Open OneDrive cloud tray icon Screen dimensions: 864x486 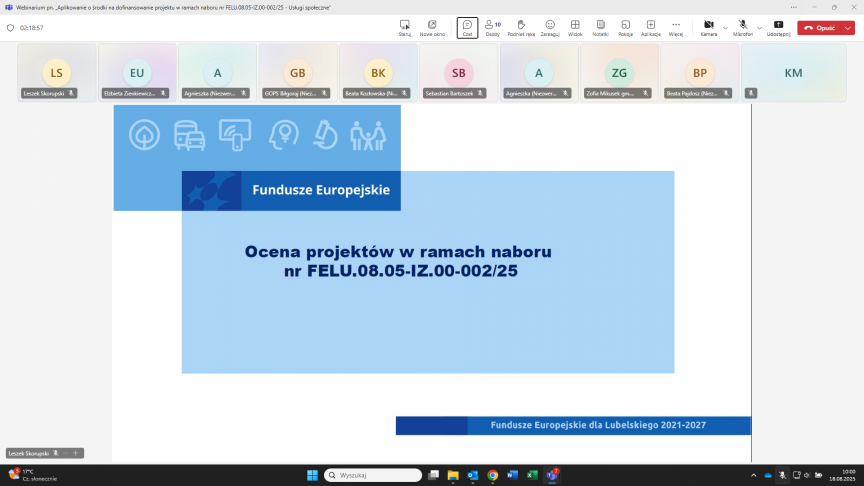point(768,475)
